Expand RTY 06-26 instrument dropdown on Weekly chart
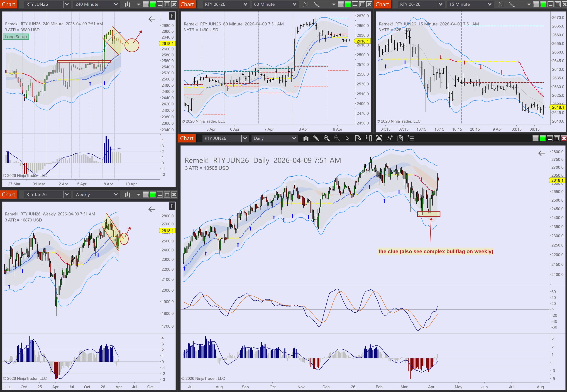This screenshot has width=567, height=392. tap(67, 195)
